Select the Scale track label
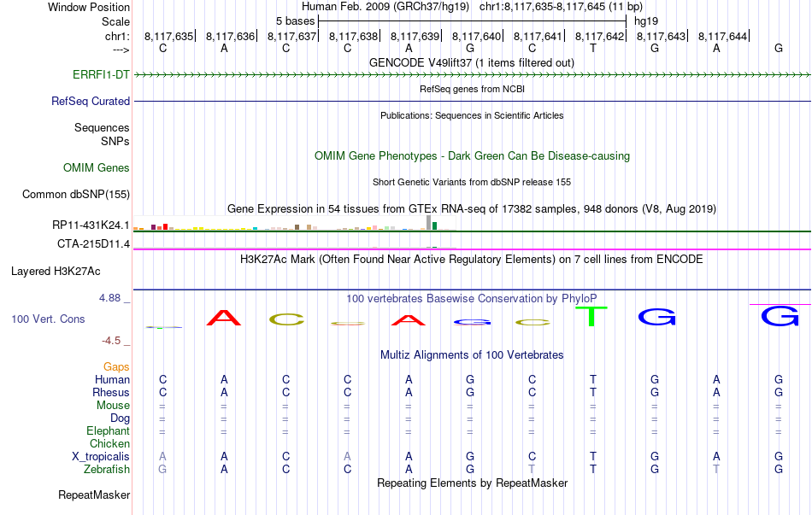 tap(116, 21)
